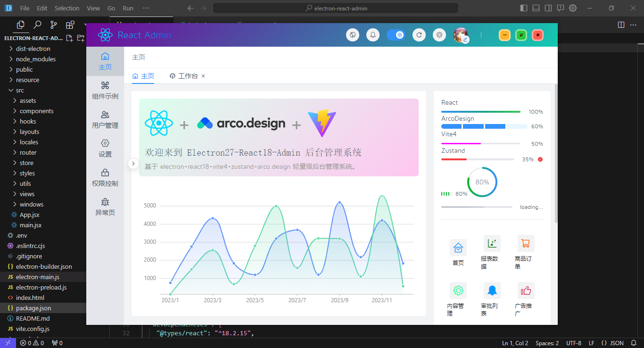Open VS Code Explorer activity icon
This screenshot has width=644, height=348.
point(21,25)
